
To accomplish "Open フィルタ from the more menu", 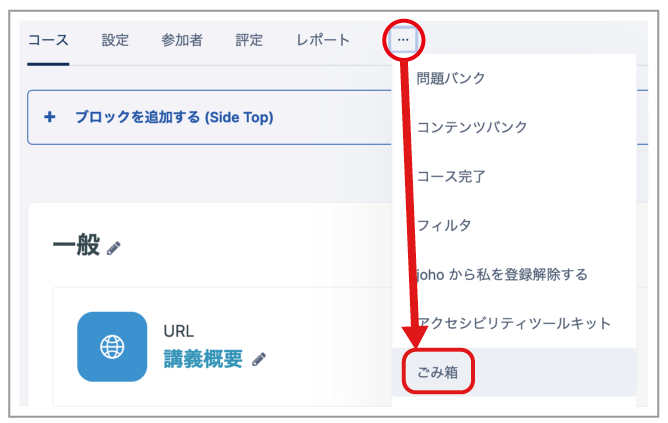I will [514, 225].
